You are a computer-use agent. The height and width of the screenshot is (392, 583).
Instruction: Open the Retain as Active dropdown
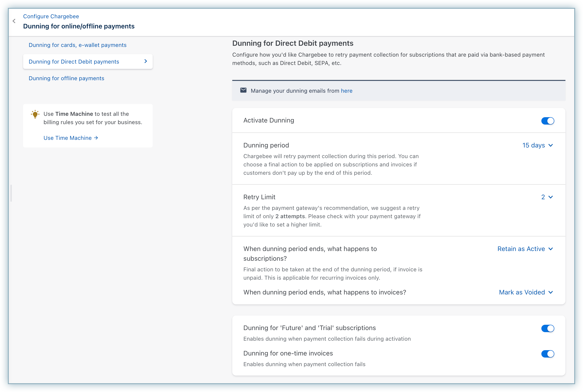[x=525, y=249]
